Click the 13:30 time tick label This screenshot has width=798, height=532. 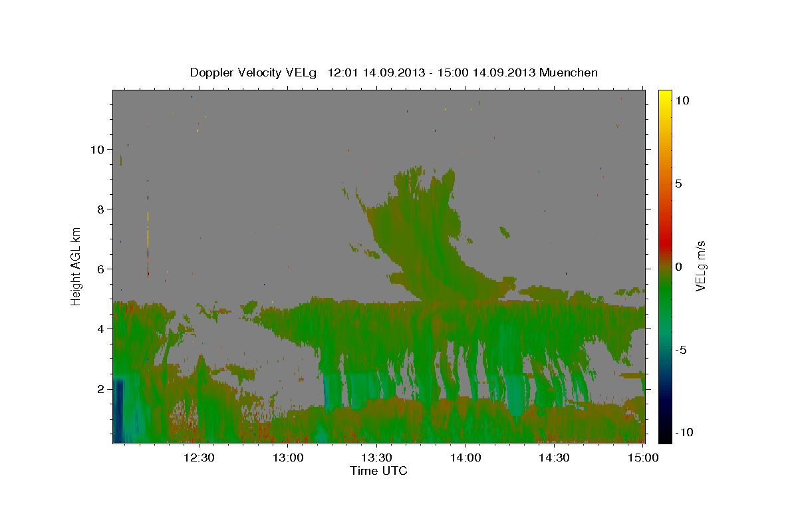[376, 458]
